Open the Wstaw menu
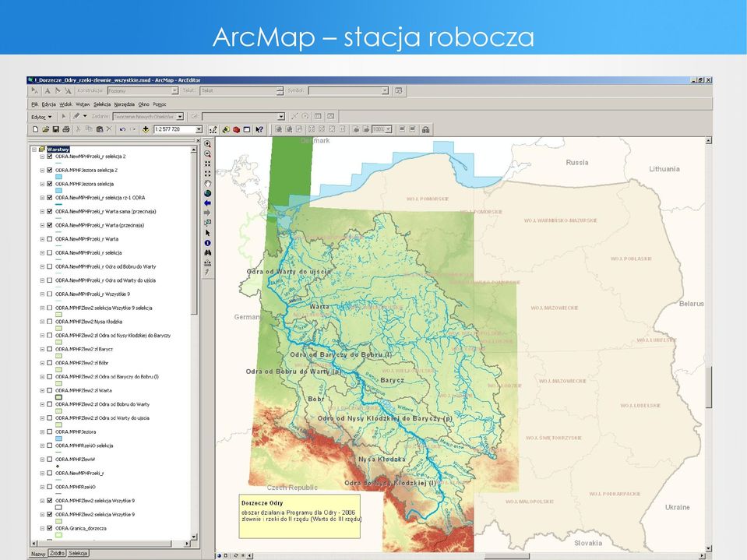 pyautogui.click(x=83, y=104)
